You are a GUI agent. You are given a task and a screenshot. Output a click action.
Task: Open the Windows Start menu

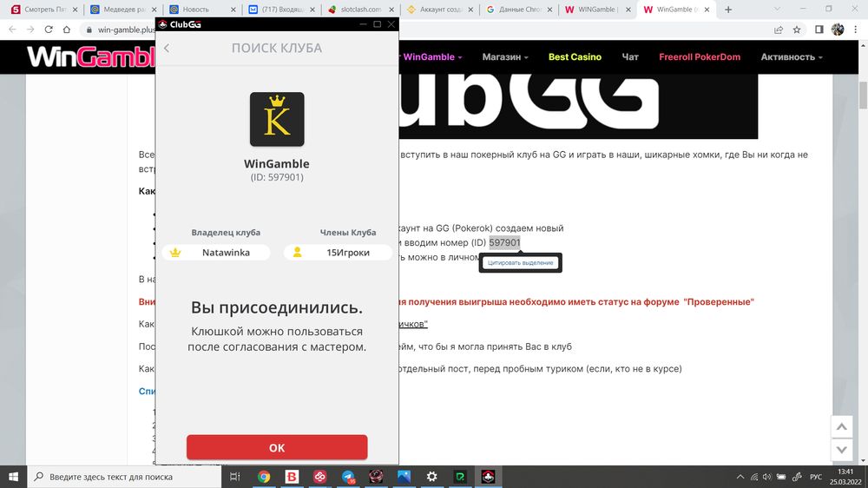13,477
